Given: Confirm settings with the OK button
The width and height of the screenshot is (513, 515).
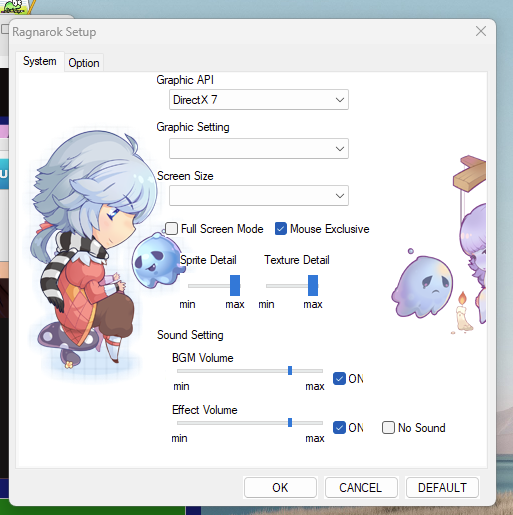Looking at the screenshot, I should pyautogui.click(x=280, y=487).
